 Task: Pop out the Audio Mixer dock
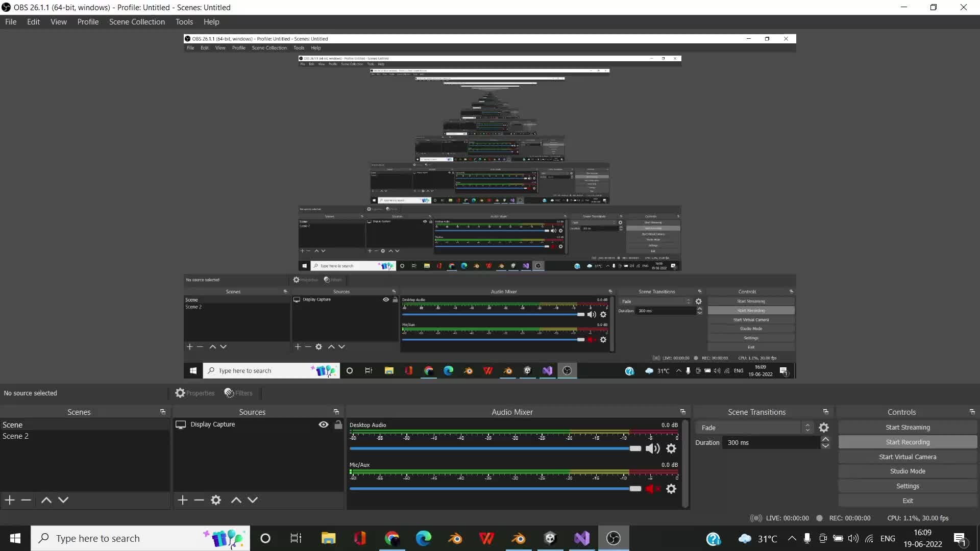pyautogui.click(x=682, y=412)
